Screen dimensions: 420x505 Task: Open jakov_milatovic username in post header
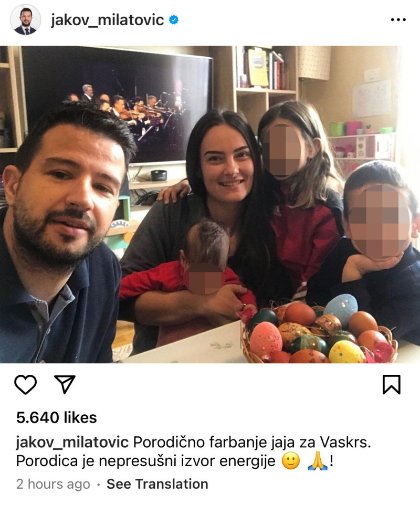[107, 20]
